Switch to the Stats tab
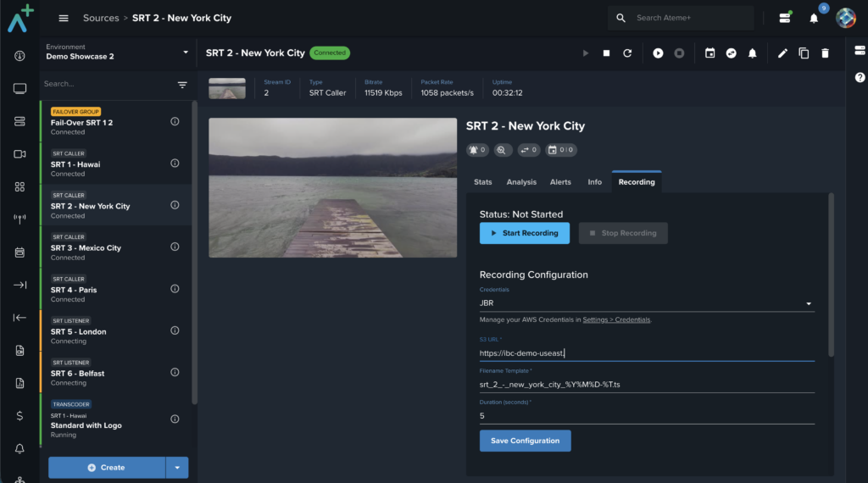 pos(483,182)
